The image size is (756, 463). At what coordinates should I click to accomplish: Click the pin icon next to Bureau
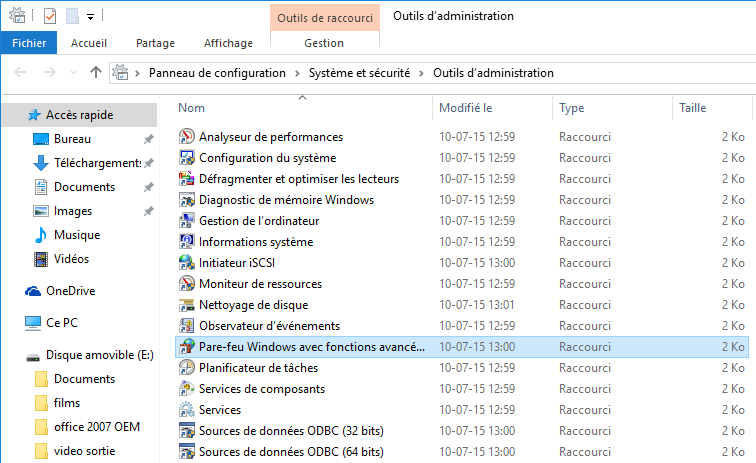click(148, 139)
